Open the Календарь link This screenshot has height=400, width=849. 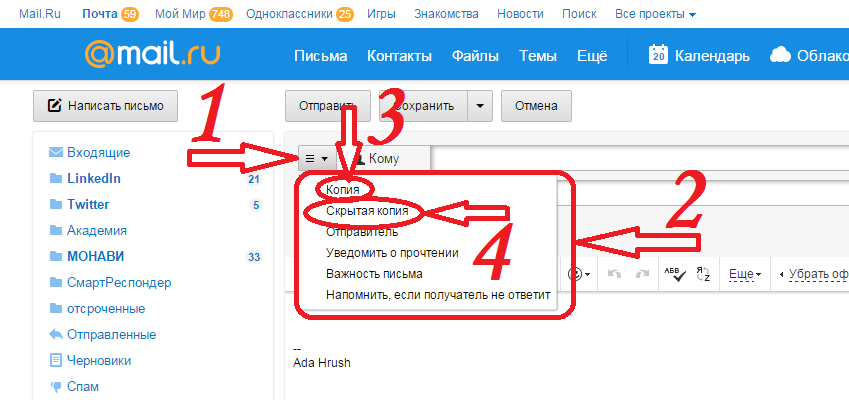tap(712, 56)
